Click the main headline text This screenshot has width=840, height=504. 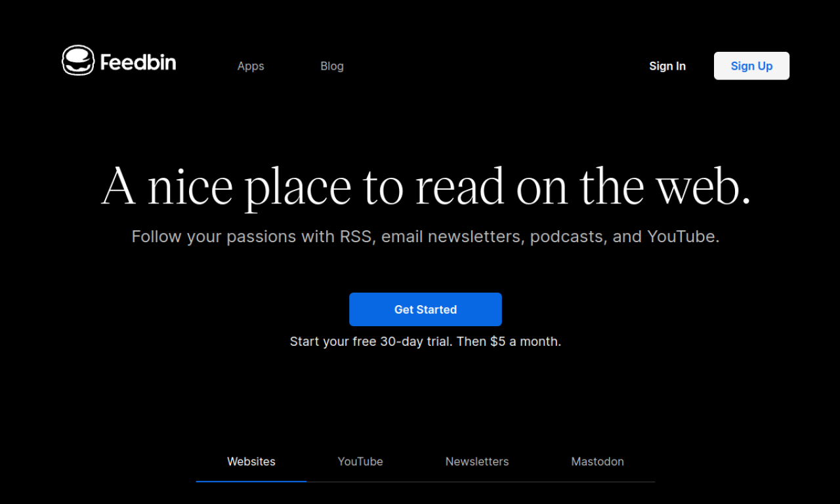(x=425, y=186)
